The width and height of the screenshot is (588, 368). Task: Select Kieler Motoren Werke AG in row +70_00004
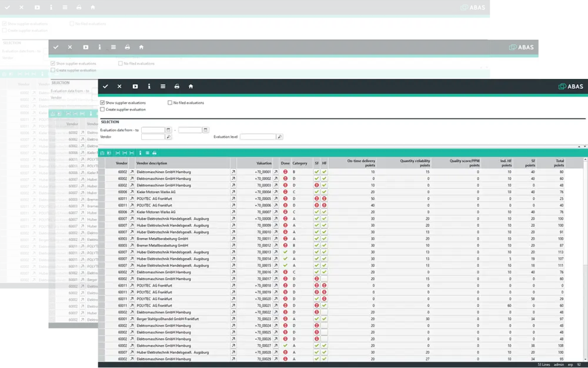point(156,192)
